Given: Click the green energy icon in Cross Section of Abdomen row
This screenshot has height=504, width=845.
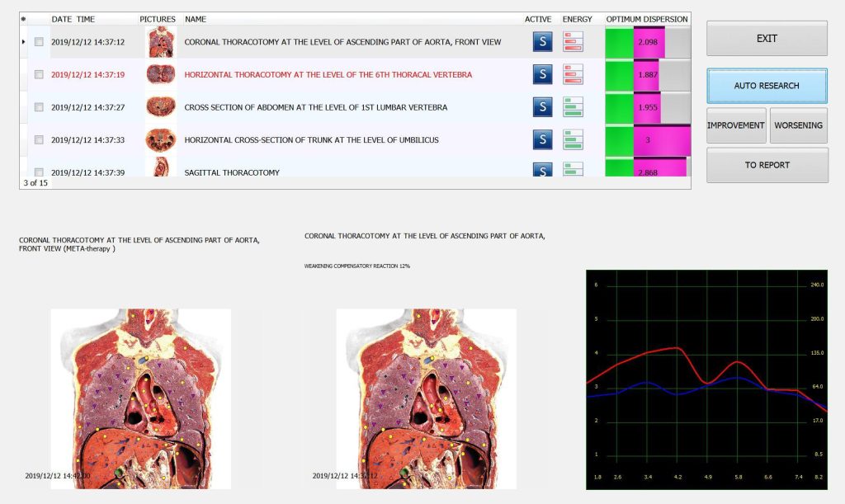Looking at the screenshot, I should coord(573,107).
